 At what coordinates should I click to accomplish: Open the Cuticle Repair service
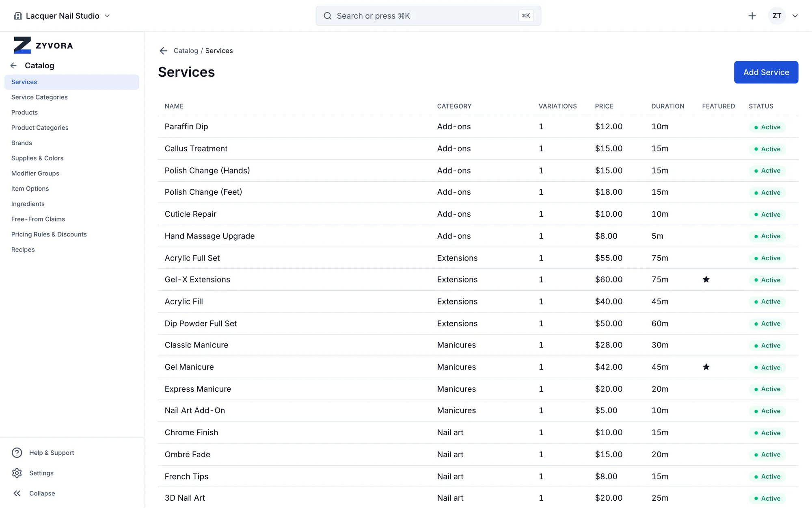(190, 214)
